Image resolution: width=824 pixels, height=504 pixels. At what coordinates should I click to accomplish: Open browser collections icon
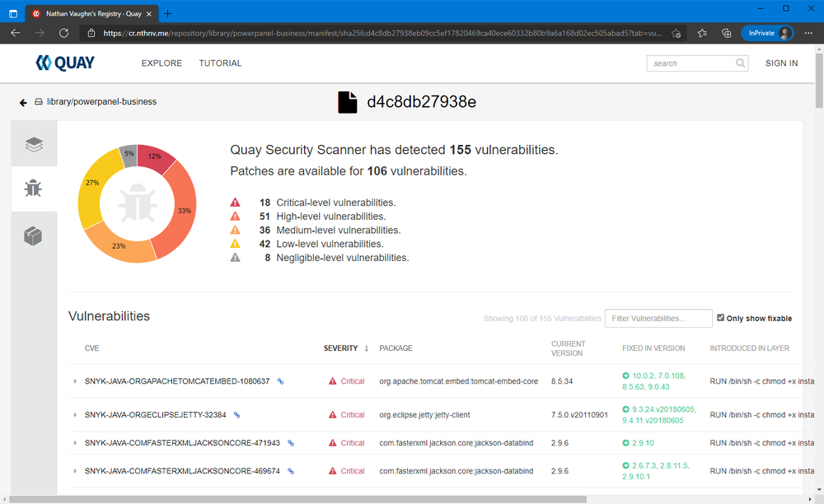click(x=726, y=33)
